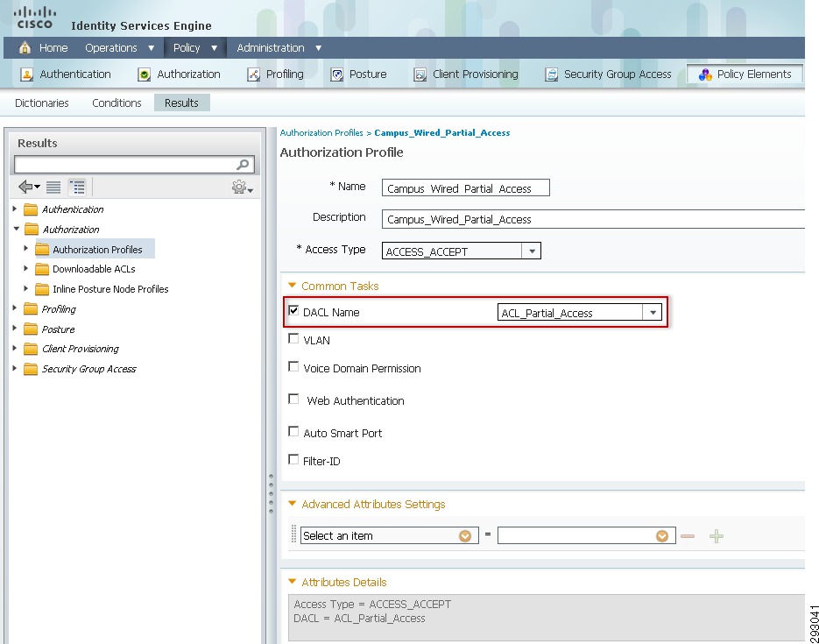Screen dimensions: 819x644
Task: Collapse the Common Tasks section
Action: (292, 285)
